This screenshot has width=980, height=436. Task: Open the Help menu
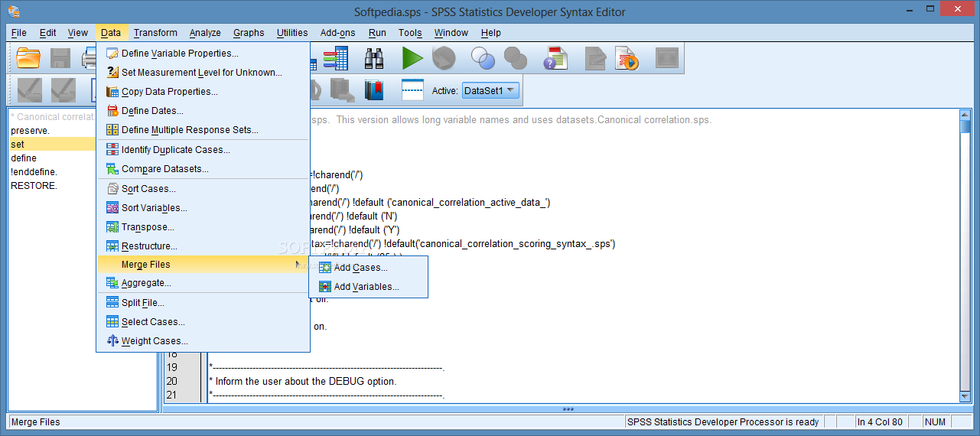[490, 32]
